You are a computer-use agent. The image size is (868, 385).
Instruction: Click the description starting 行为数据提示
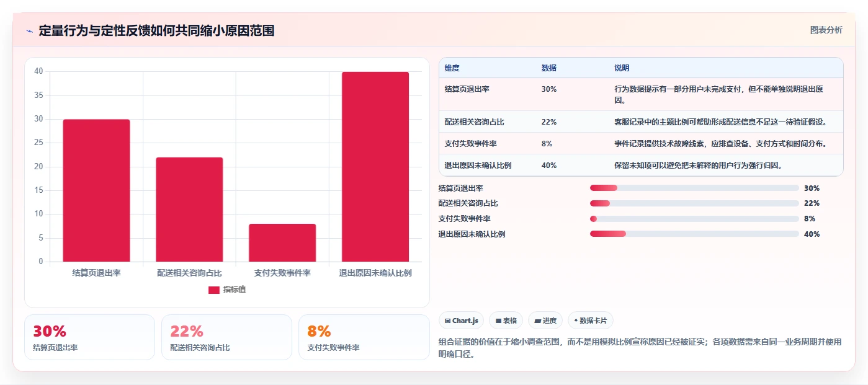coord(718,95)
